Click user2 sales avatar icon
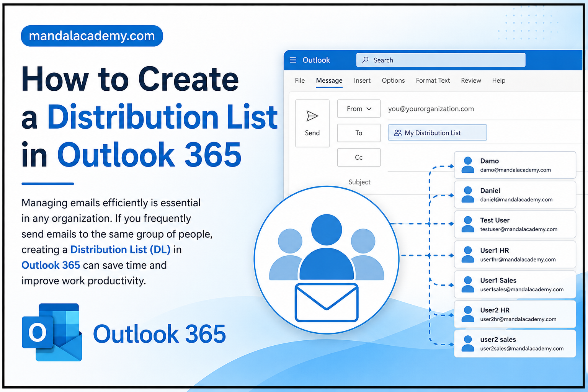Screen dimensions: 588x392 468,344
